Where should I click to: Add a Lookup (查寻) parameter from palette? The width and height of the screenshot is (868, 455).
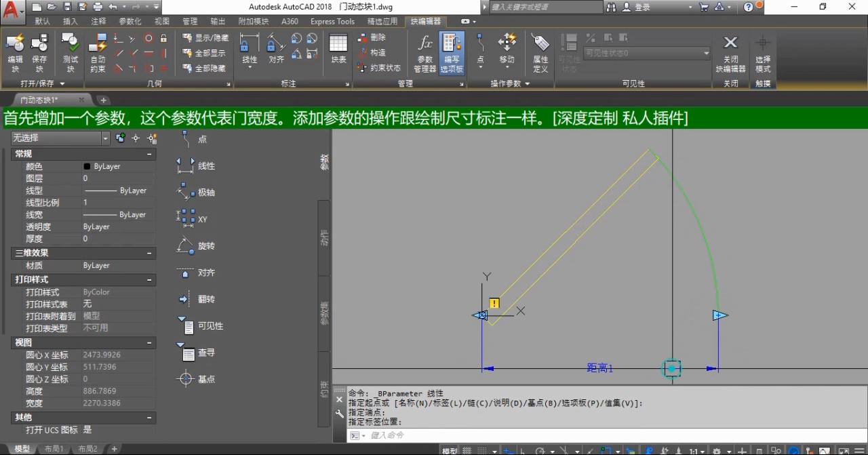tap(196, 353)
